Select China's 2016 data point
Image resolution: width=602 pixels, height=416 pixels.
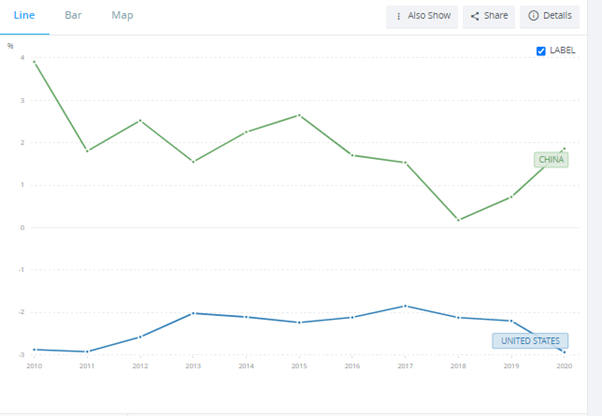coord(352,155)
